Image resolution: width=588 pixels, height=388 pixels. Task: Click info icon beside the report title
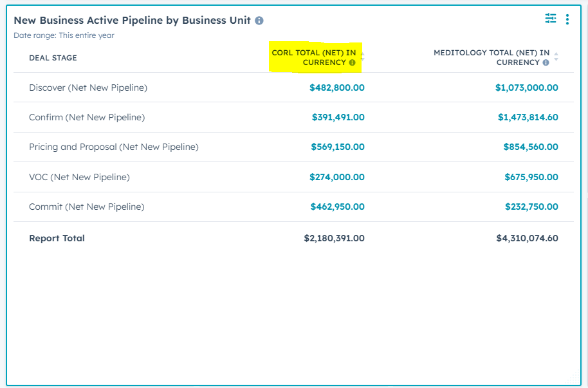click(259, 21)
